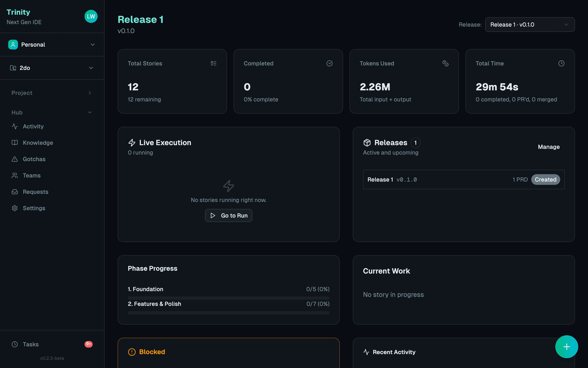The width and height of the screenshot is (588, 368).
Task: Click the floating plus action button
Action: point(567,347)
